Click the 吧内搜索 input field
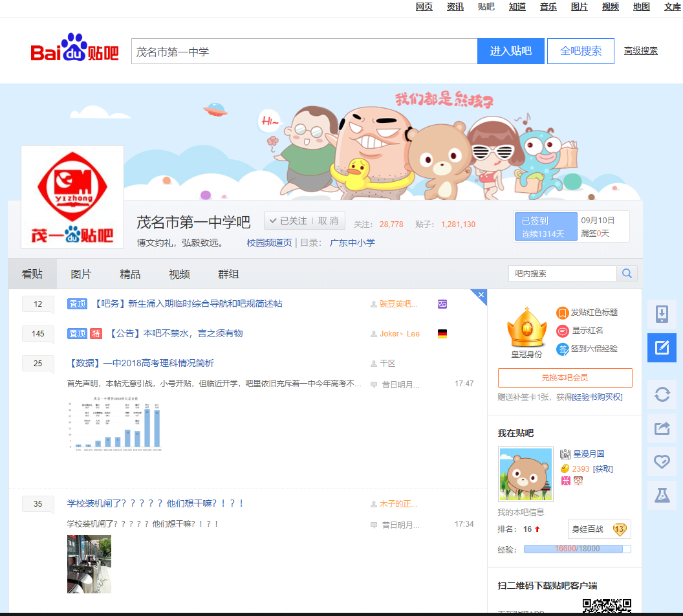This screenshot has width=683, height=616. pos(562,274)
